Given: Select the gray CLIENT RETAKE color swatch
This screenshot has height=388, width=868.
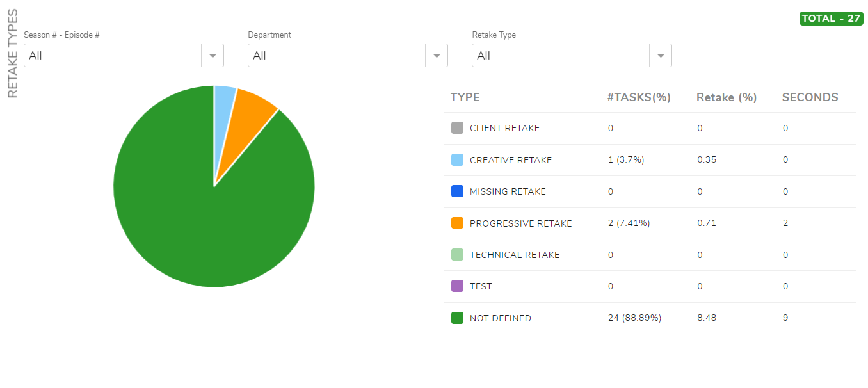Looking at the screenshot, I should point(457,128).
